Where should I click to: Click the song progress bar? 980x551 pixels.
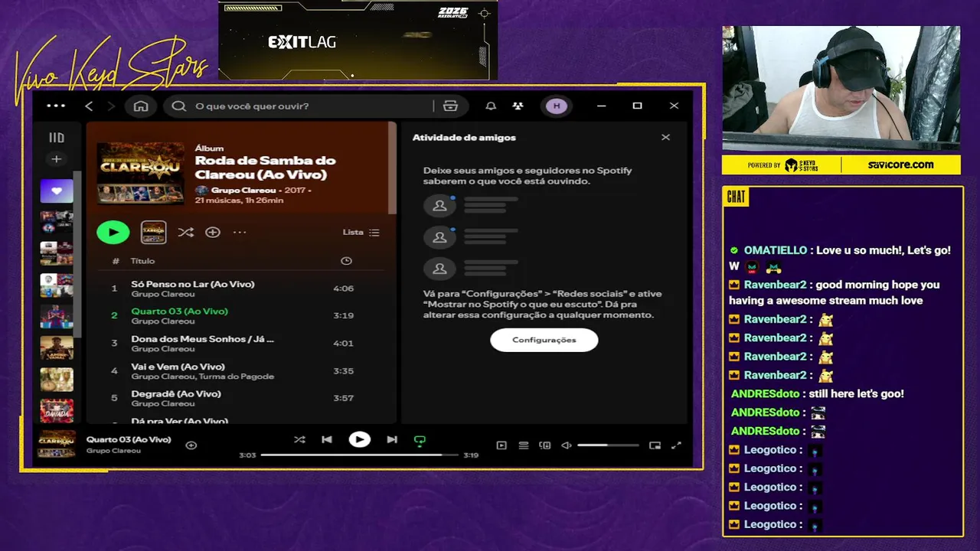359,455
